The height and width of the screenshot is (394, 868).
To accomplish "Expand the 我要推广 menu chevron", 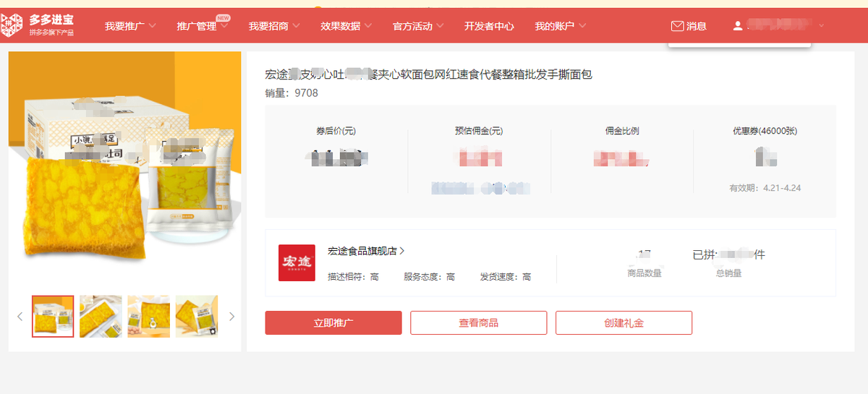I will (153, 26).
